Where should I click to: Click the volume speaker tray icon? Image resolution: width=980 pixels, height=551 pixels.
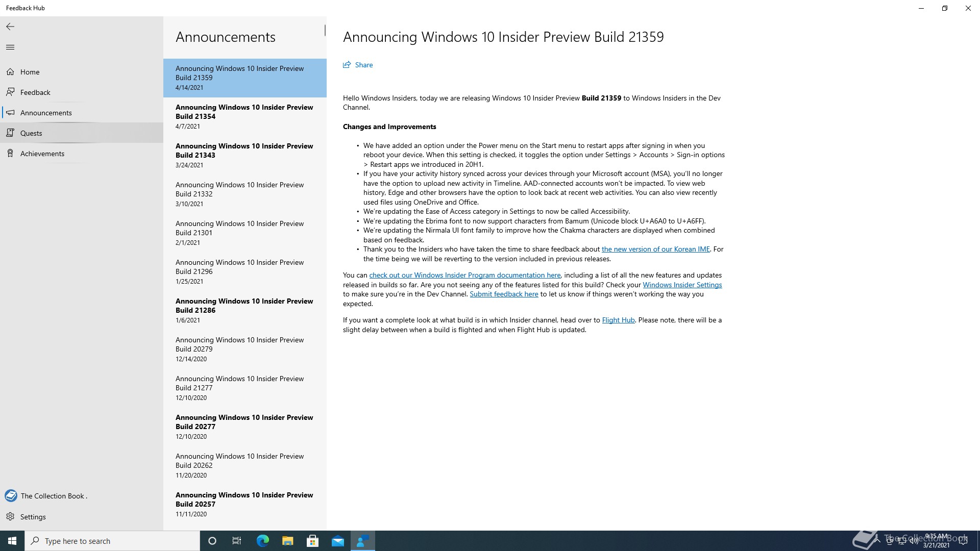coord(914,541)
